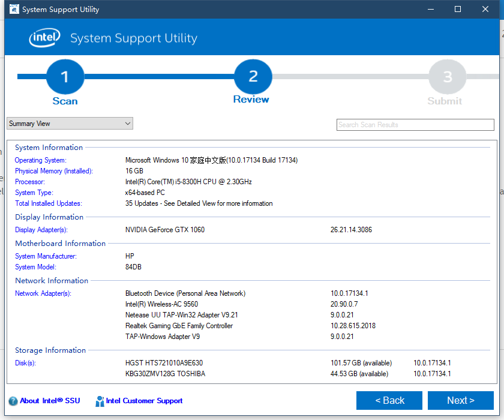Click the 16 GB memory value

coord(134,171)
